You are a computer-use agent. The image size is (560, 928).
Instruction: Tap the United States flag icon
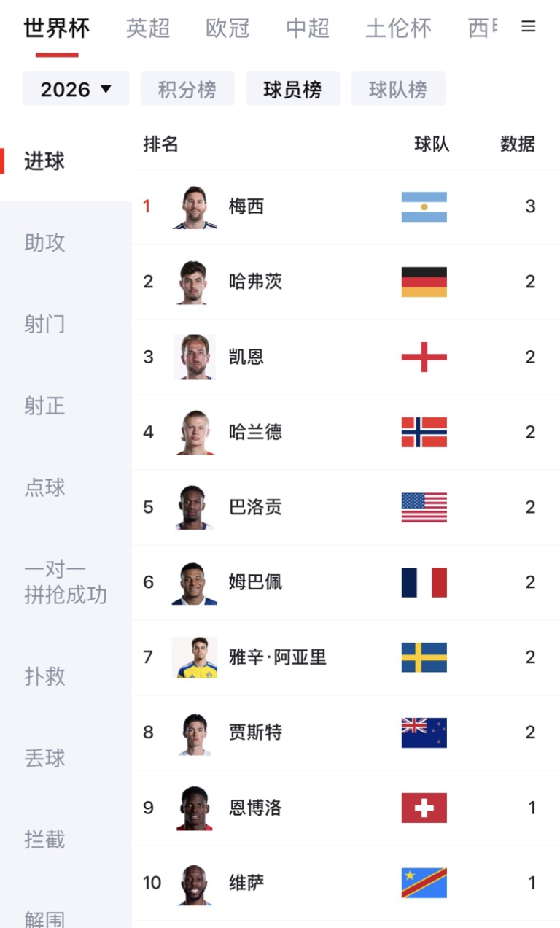424,507
